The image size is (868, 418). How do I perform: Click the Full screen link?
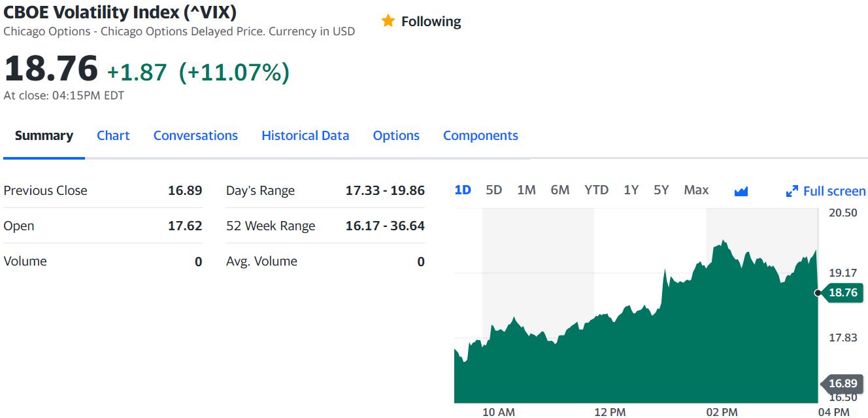click(x=834, y=191)
